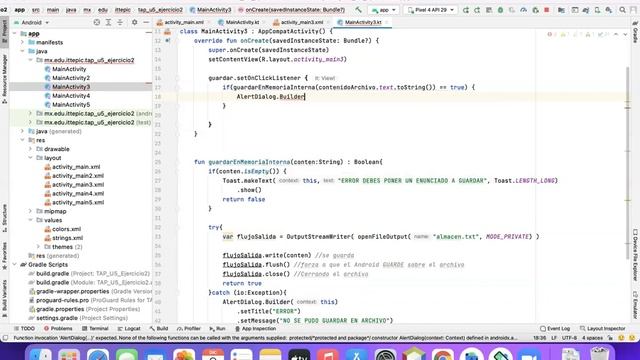
Task: Click the onCreate breadcrumb in navigation bar
Action: click(x=291, y=9)
